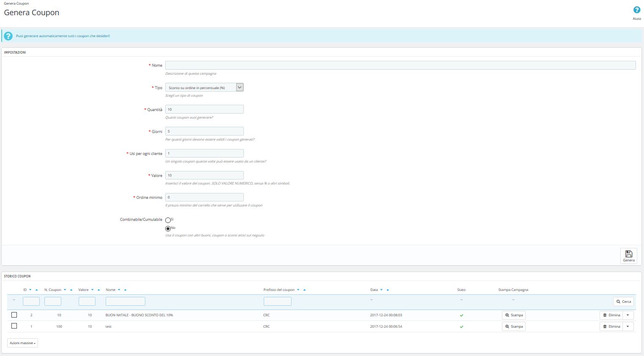Focus the Nome campaign name field
The height and width of the screenshot is (356, 644).
coord(400,65)
